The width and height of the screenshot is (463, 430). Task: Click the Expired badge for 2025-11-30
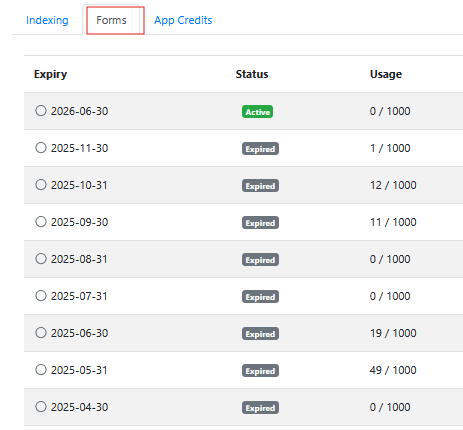point(260,149)
